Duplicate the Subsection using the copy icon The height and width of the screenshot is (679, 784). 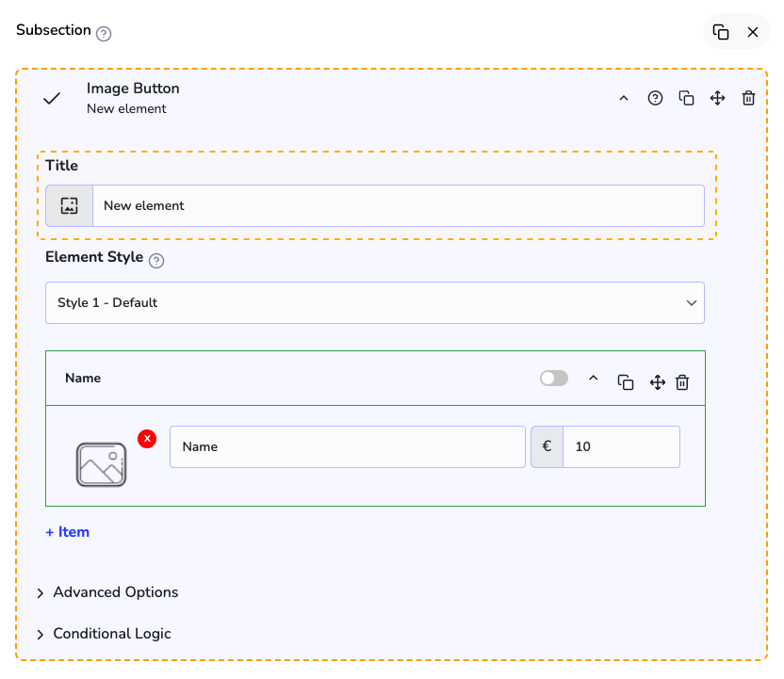pos(721,32)
